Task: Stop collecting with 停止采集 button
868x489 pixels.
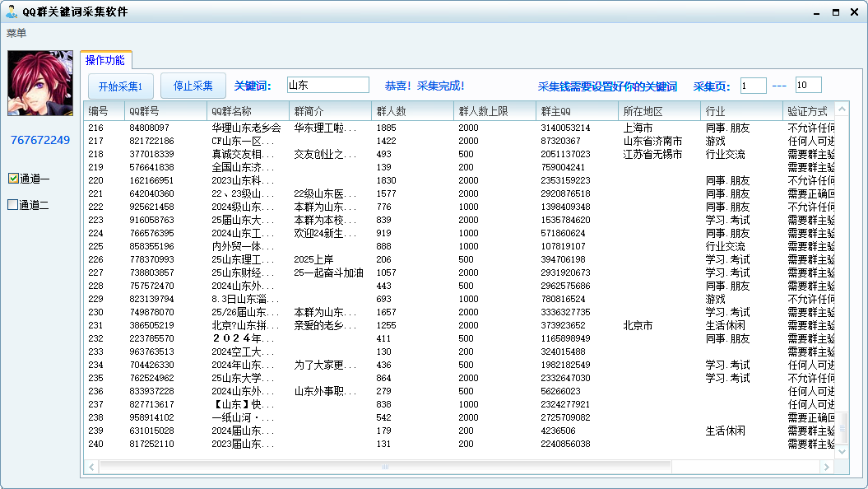Action: tap(193, 86)
